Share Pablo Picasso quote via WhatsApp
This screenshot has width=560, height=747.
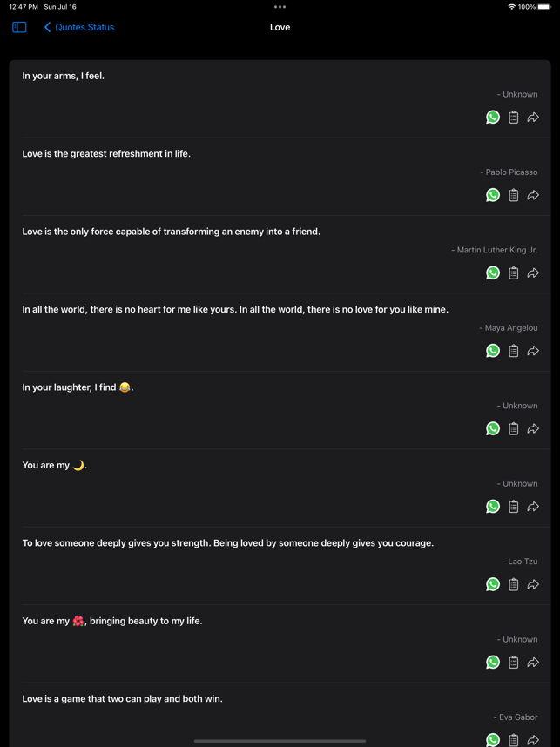(493, 195)
